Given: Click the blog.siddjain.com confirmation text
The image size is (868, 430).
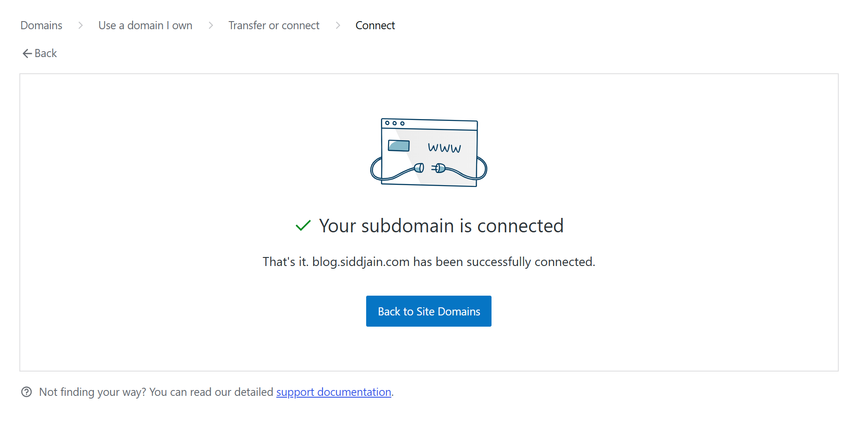Looking at the screenshot, I should coord(429,262).
